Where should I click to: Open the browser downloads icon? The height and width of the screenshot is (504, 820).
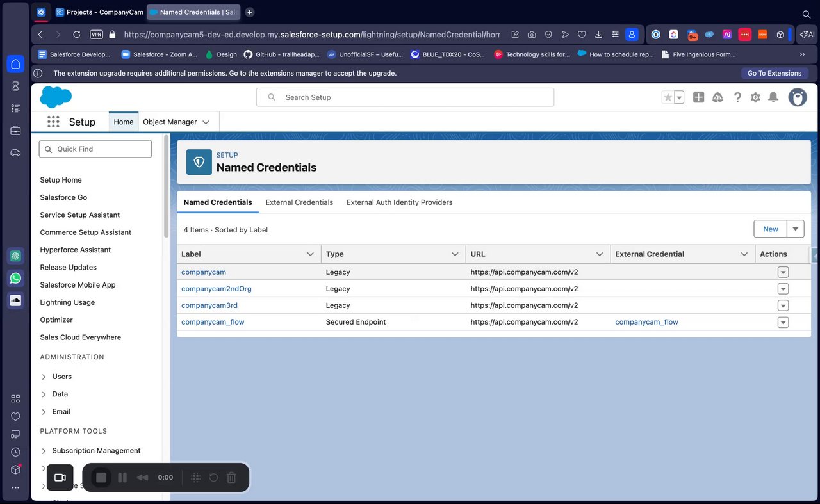pos(598,35)
